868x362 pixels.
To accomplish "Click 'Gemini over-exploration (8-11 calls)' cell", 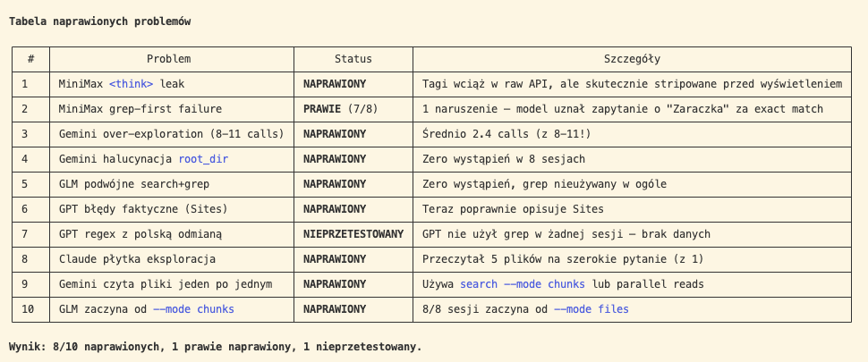I will point(171,134).
